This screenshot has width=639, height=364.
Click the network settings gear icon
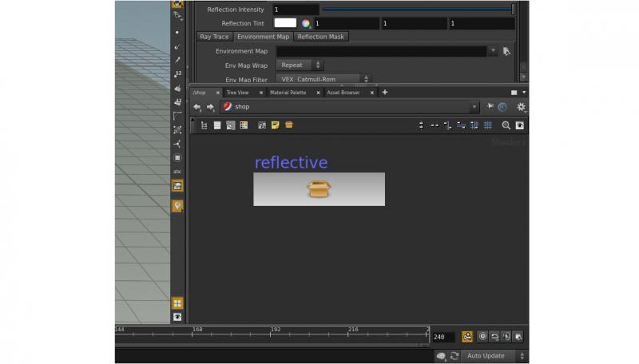point(521,107)
